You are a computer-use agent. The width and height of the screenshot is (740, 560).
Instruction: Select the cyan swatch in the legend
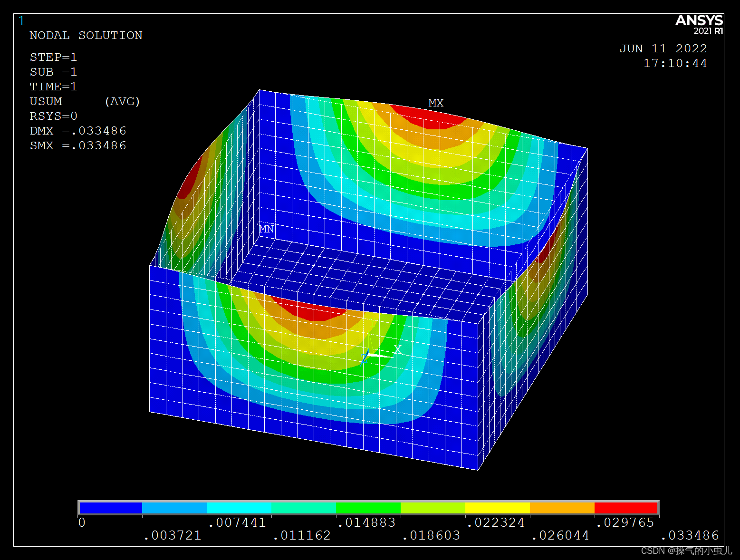click(239, 508)
